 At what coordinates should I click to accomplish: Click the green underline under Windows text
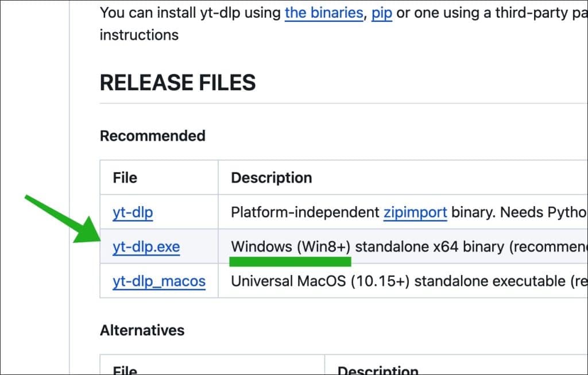click(x=290, y=262)
